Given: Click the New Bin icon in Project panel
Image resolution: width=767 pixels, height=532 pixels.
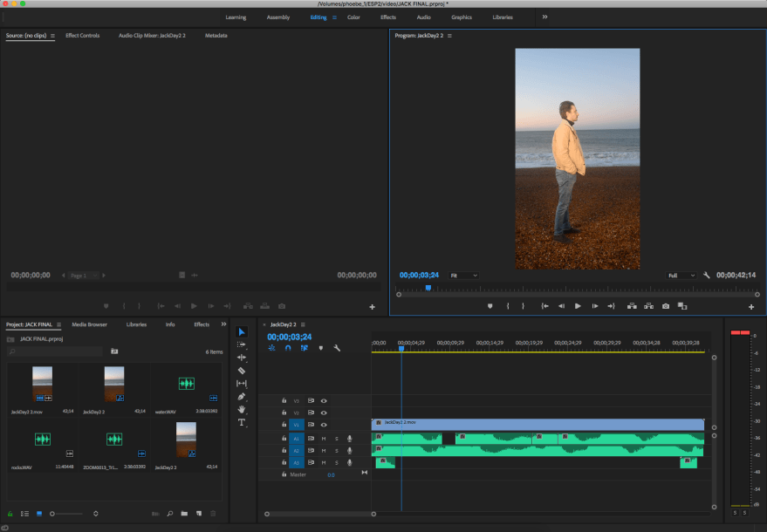Looking at the screenshot, I should coord(184,514).
